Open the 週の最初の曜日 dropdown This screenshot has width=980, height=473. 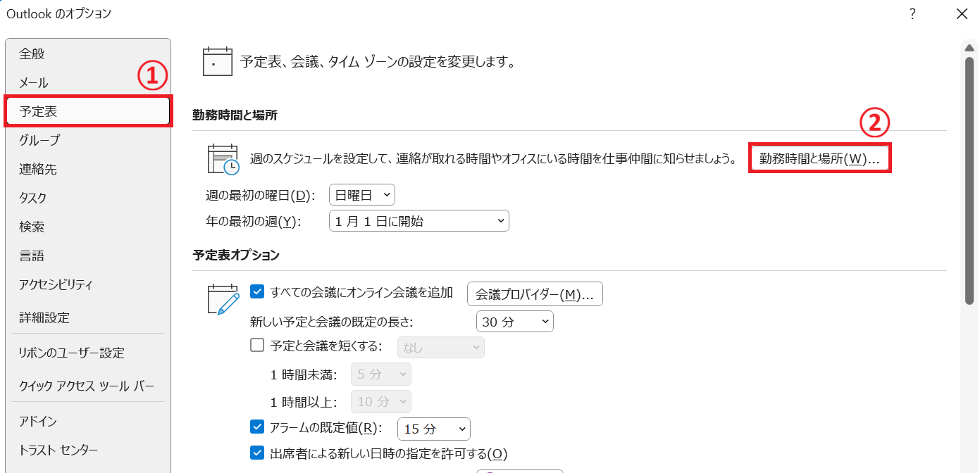[x=361, y=194]
